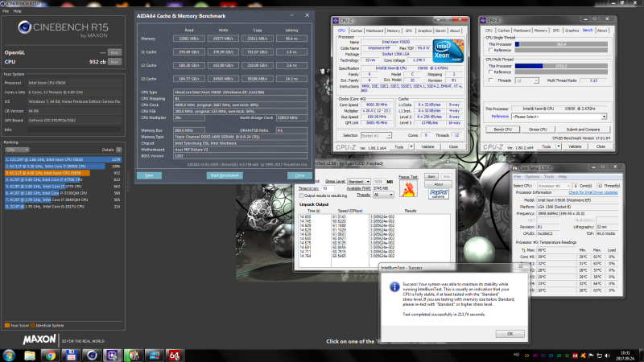Open the Cinebench Ranking CPU dropdown
The width and height of the screenshot is (644, 362).
[16, 150]
